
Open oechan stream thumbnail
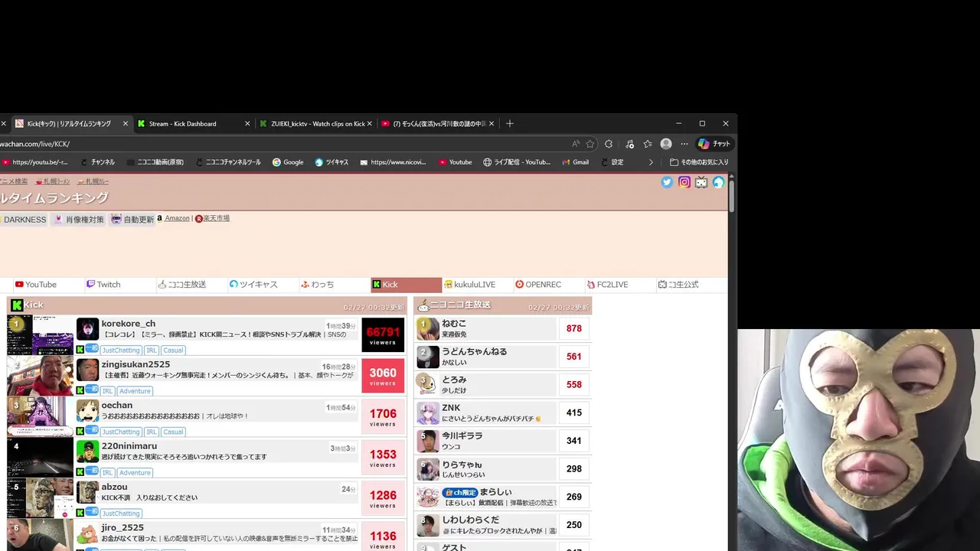pyautogui.click(x=41, y=416)
